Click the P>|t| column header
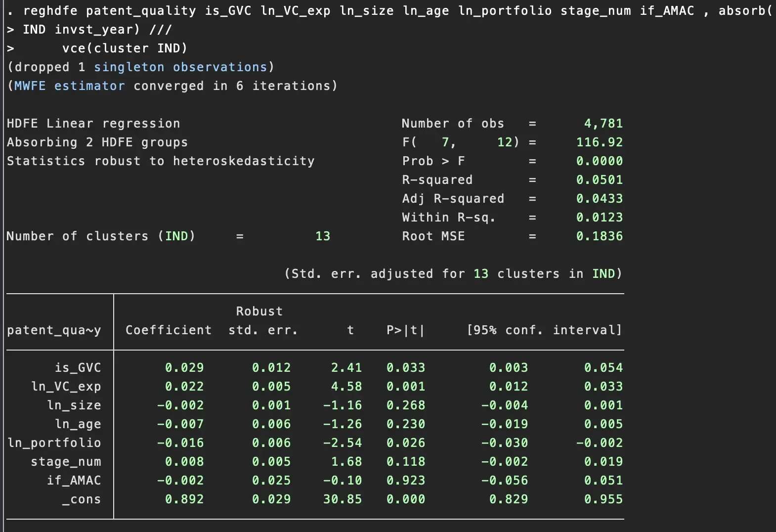Image resolution: width=776 pixels, height=532 pixels. point(405,330)
